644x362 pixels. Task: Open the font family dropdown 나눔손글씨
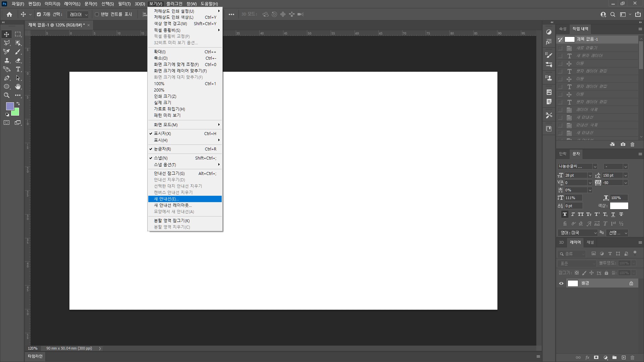[x=577, y=166]
